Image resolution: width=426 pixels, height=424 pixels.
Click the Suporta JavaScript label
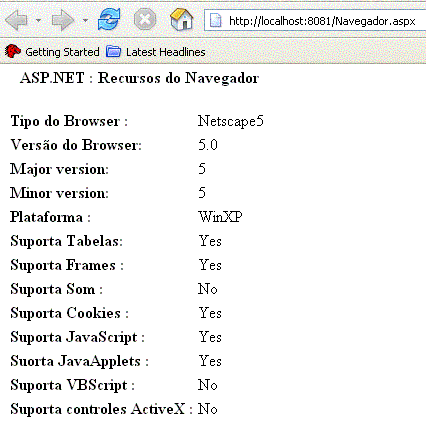[78, 337]
